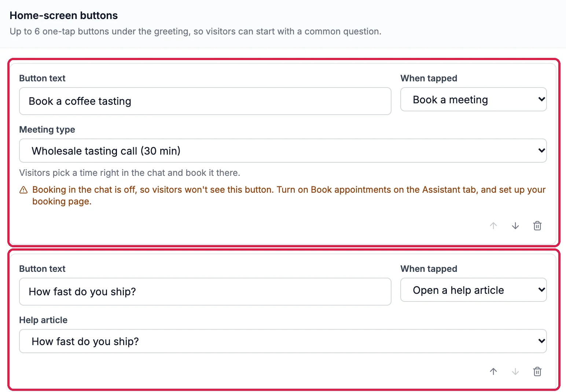Edit the How fast do you ship text field
The height and width of the screenshot is (392, 566).
tap(205, 292)
